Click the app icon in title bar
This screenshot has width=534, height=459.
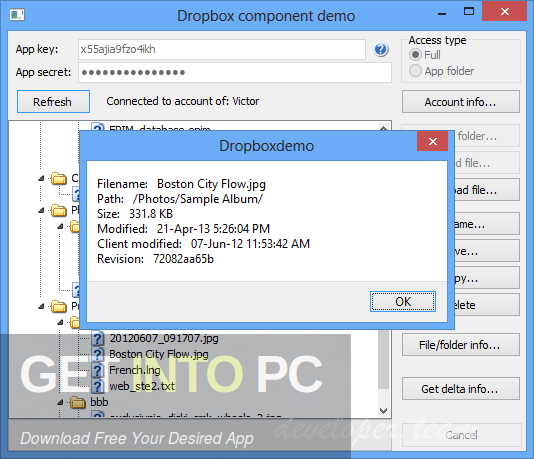17,15
